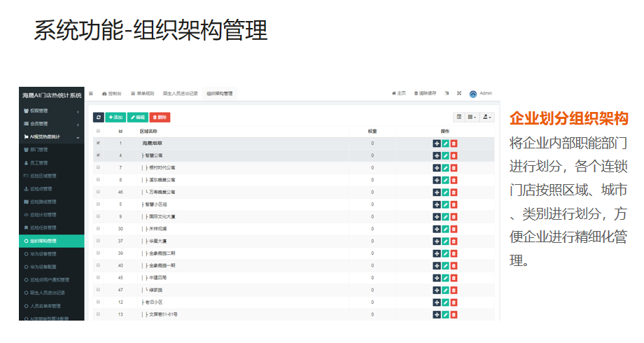This screenshot has height=343, width=644.
Task: Click the refresh table icon button
Action: (x=99, y=117)
